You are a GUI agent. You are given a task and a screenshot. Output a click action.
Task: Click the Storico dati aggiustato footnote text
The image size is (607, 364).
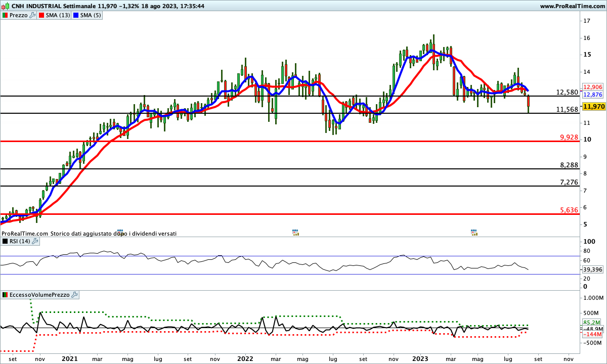tap(113, 234)
